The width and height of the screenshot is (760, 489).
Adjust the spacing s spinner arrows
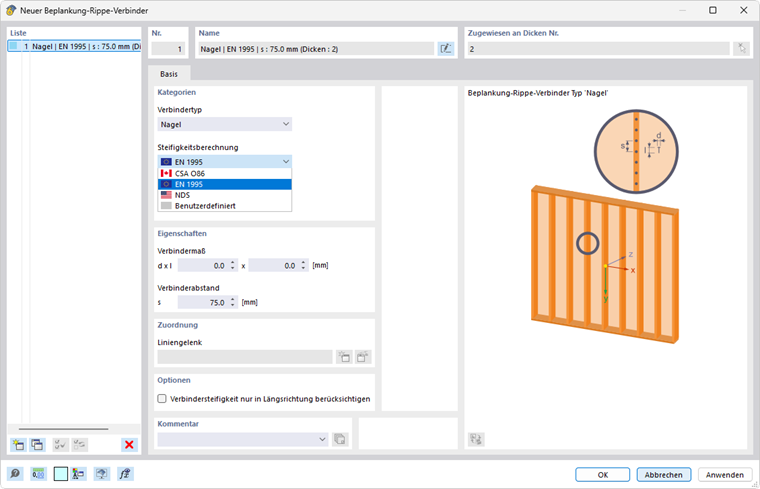tap(233, 302)
